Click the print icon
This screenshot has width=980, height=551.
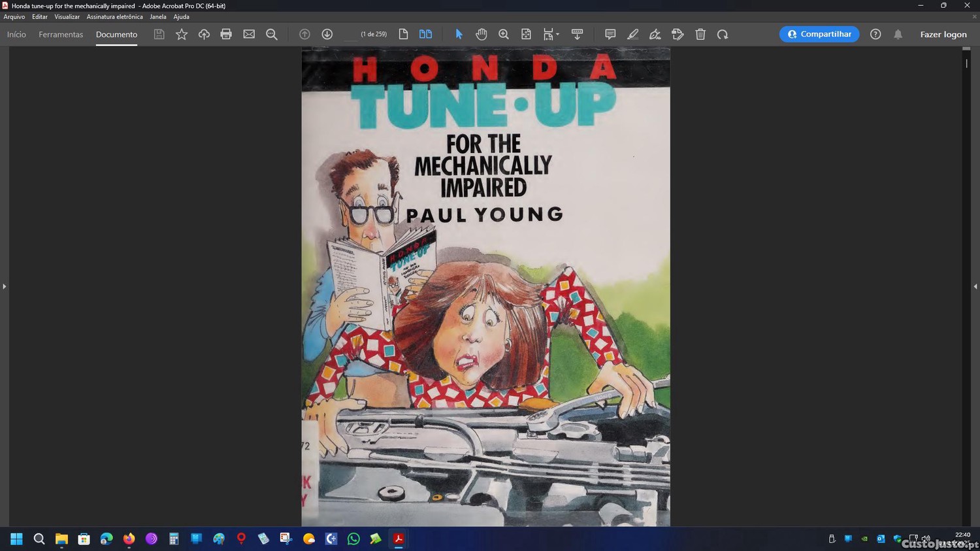point(226,35)
